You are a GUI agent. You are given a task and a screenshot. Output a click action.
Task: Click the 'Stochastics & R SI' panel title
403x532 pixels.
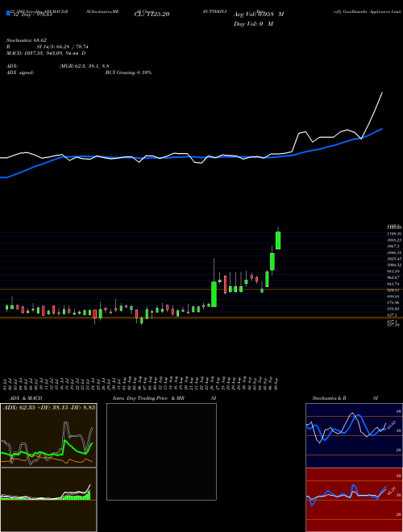[345, 398]
